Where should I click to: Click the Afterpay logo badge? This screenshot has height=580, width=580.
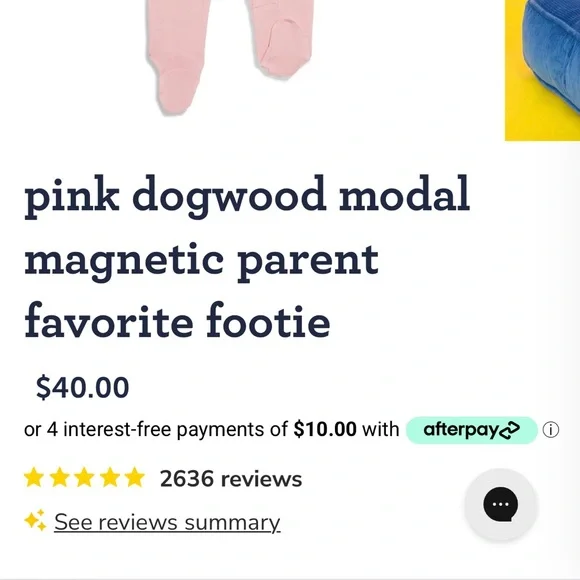[472, 430]
